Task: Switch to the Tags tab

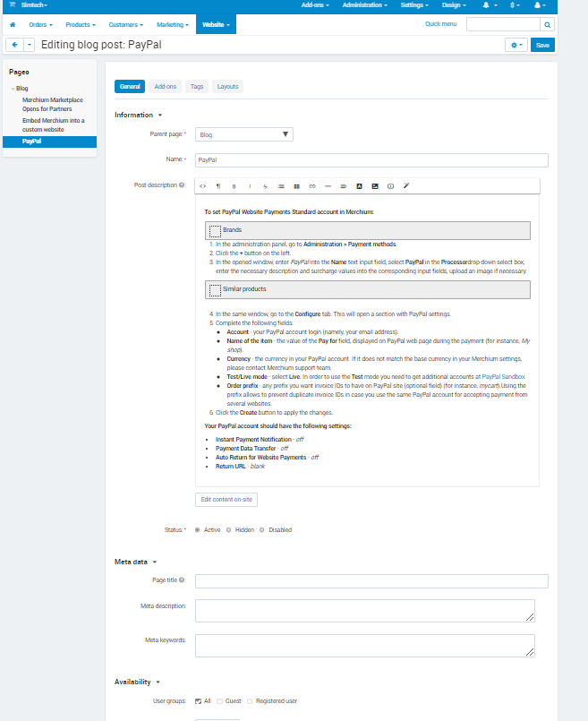Action: (197, 87)
